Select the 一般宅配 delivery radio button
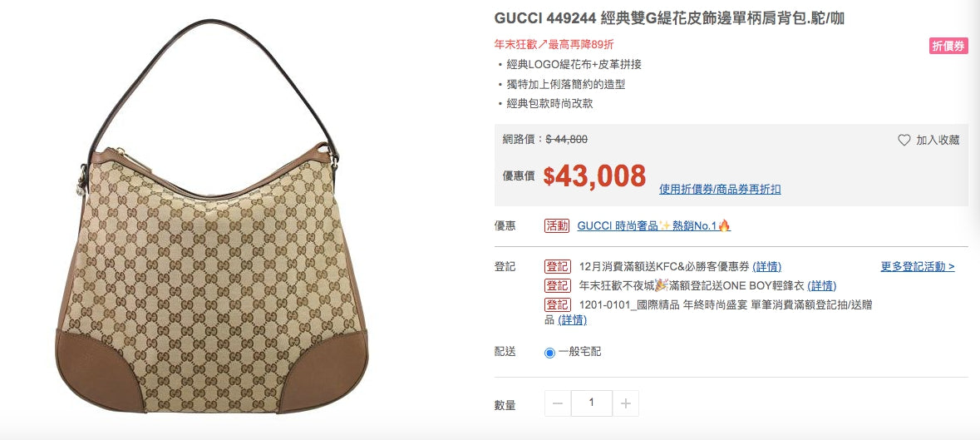This screenshot has width=980, height=440. click(x=549, y=353)
